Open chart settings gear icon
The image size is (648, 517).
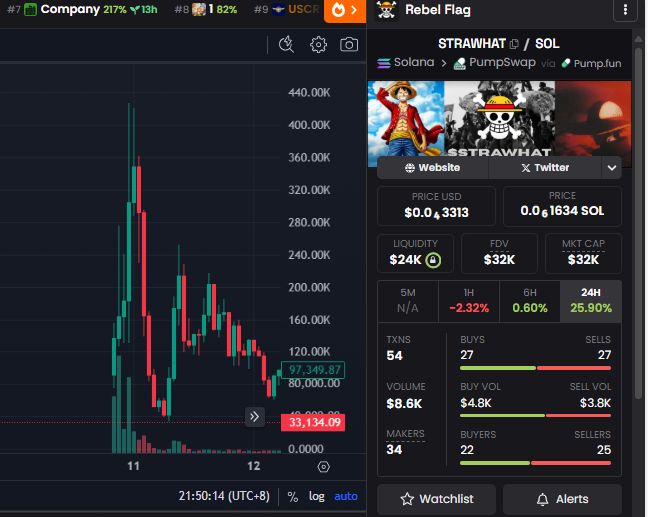(x=318, y=45)
